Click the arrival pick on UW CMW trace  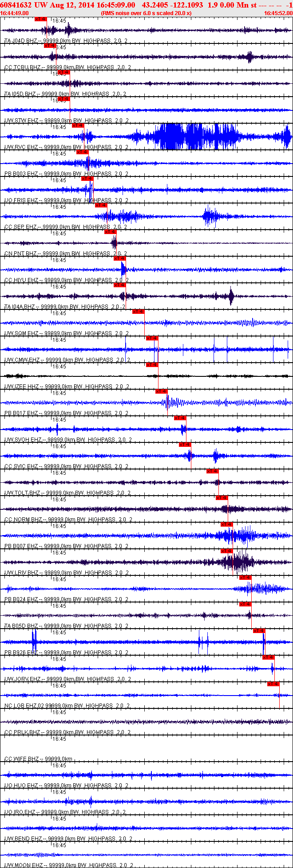pyautogui.click(x=152, y=338)
